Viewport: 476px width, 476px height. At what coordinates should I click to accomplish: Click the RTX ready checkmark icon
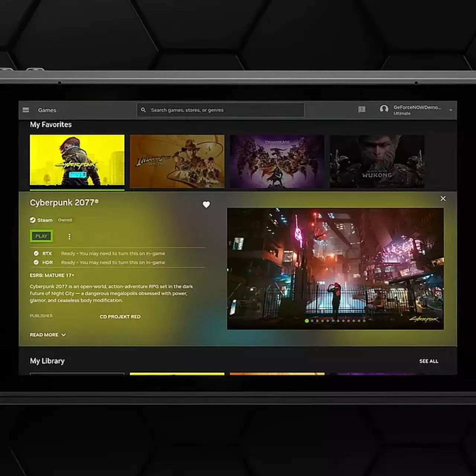(36, 253)
